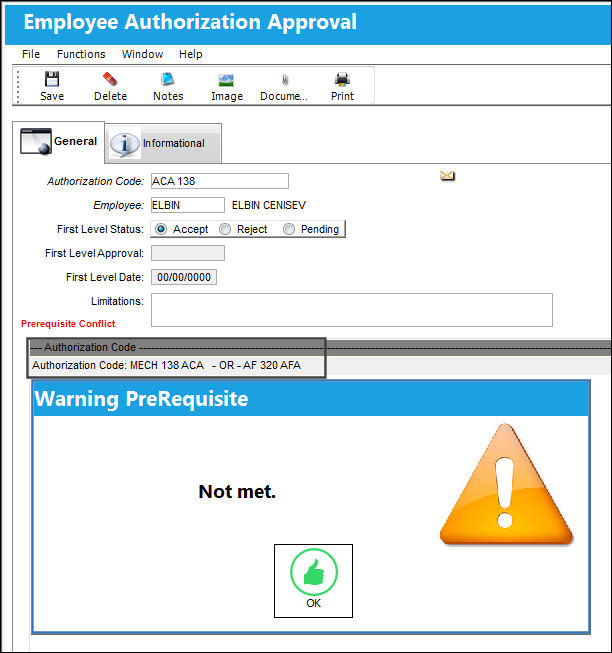Open the Window menu
612x653 pixels.
point(142,54)
